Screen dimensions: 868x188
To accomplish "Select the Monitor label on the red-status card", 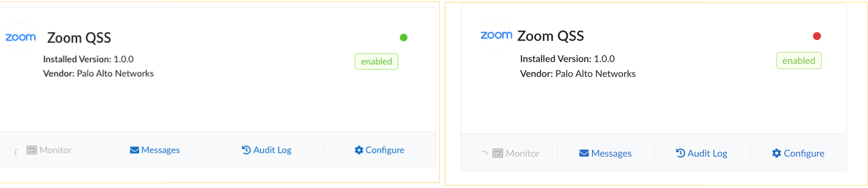I will click(523, 153).
